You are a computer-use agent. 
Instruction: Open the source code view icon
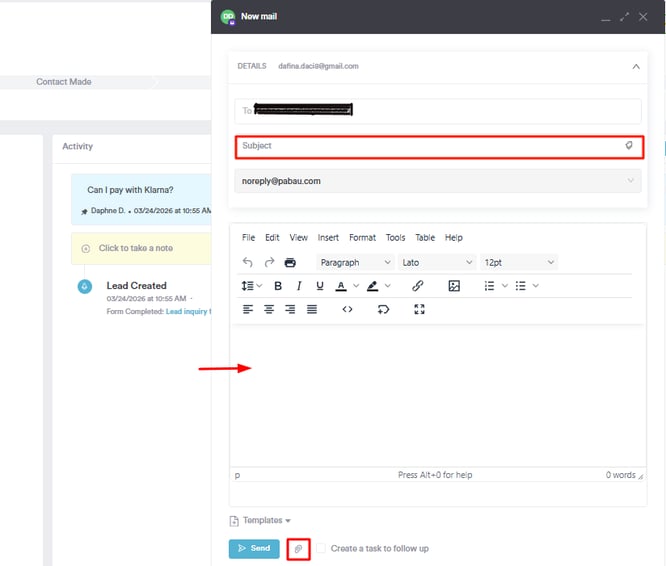[x=347, y=310]
